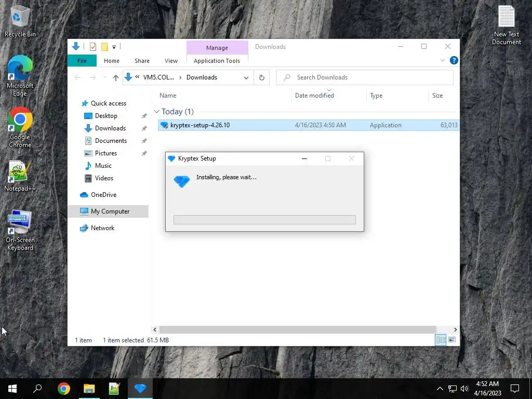Launch Microsoft Edge from the desktop
532x399 pixels.
[x=20, y=76]
